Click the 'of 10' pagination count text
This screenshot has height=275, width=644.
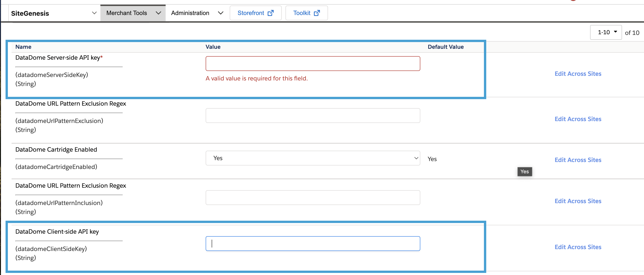pyautogui.click(x=632, y=33)
